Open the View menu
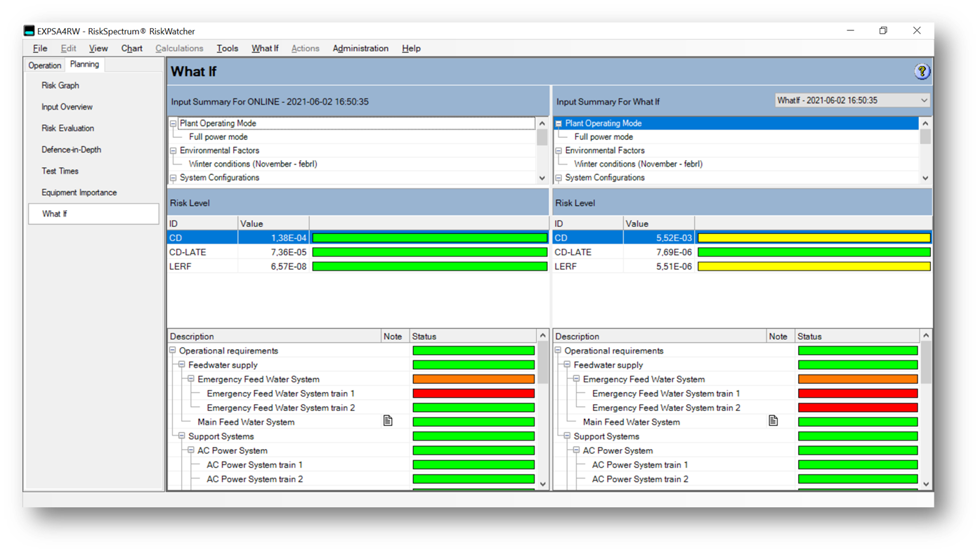The width and height of the screenshot is (980, 553). (x=98, y=48)
